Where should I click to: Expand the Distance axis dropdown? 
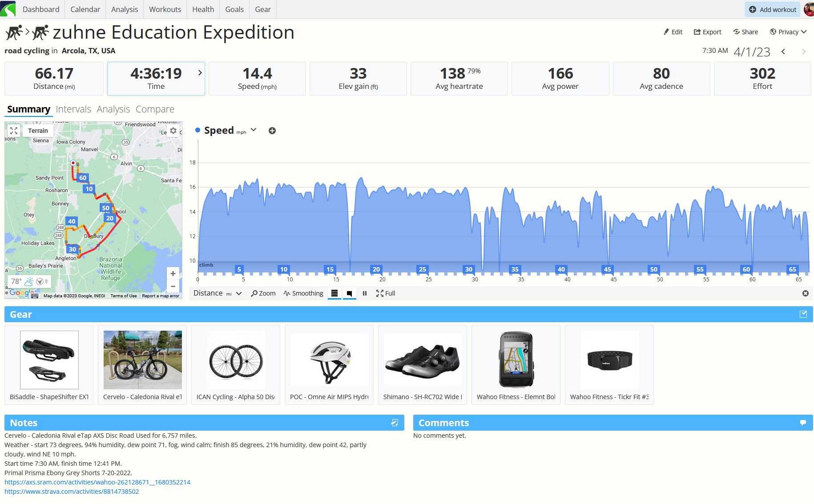click(x=239, y=293)
